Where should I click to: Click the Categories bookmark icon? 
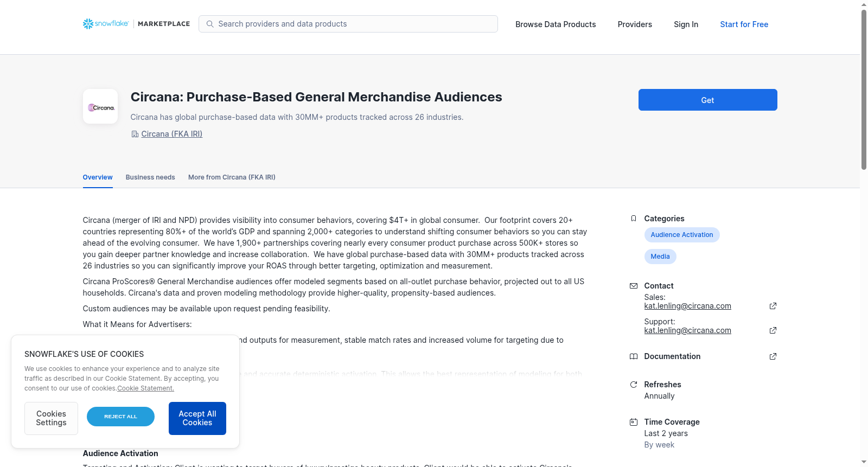tap(634, 219)
